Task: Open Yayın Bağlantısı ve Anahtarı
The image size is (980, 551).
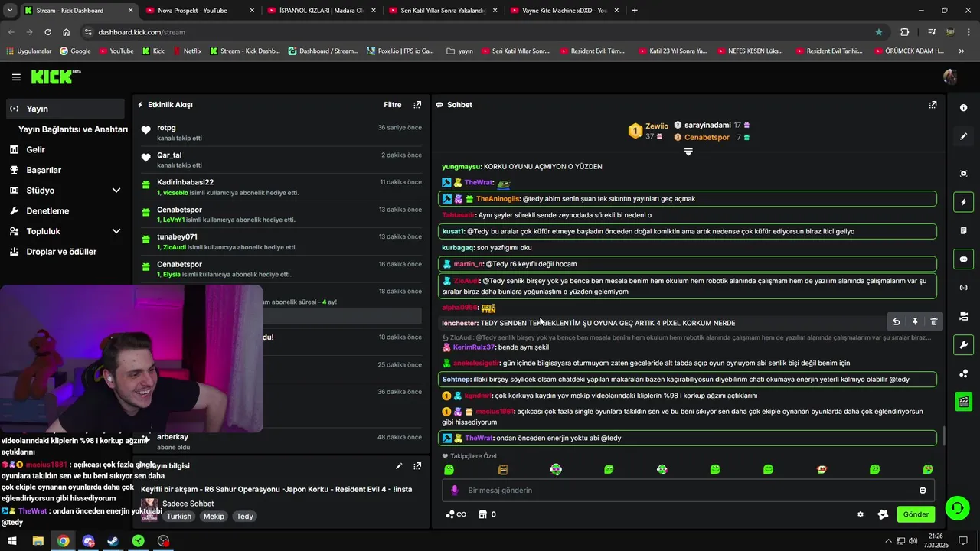Action: [73, 129]
